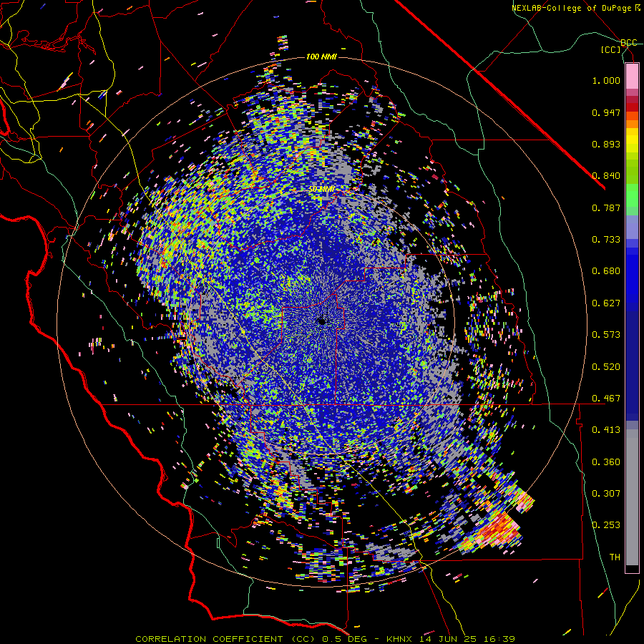Select the 0.520 scale value
Viewport: 644px width, 644px height.
(x=606, y=367)
